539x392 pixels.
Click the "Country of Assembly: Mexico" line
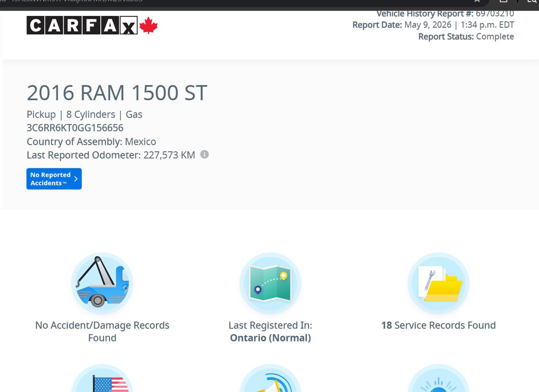(x=91, y=141)
